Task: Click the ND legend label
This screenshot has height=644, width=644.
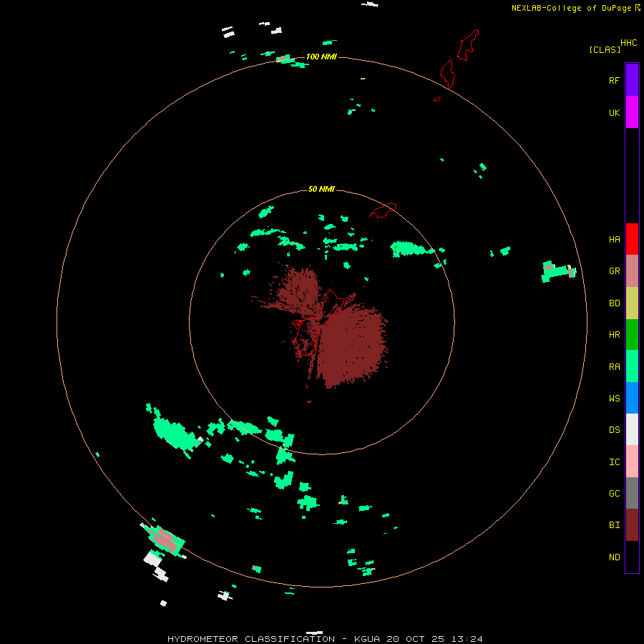Action: [614, 557]
